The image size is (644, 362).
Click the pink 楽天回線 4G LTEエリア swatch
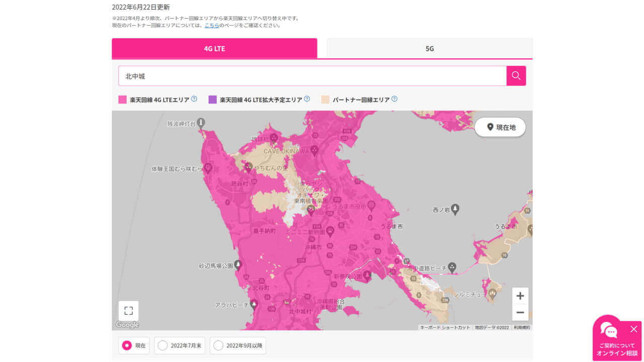click(122, 100)
